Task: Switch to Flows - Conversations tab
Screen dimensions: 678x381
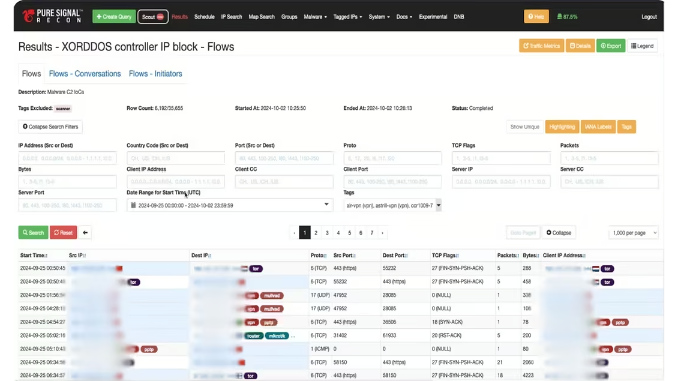Action: [85, 74]
